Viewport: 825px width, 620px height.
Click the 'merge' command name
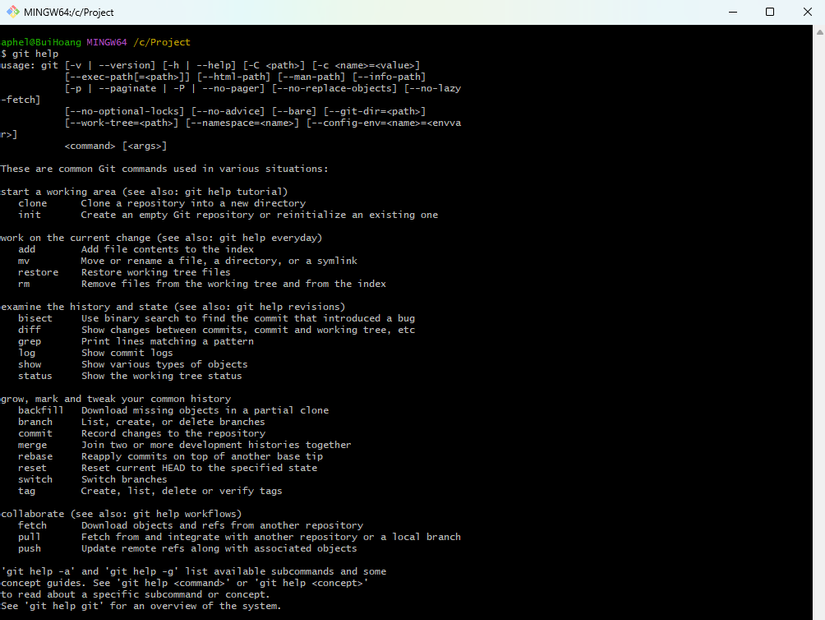33,445
